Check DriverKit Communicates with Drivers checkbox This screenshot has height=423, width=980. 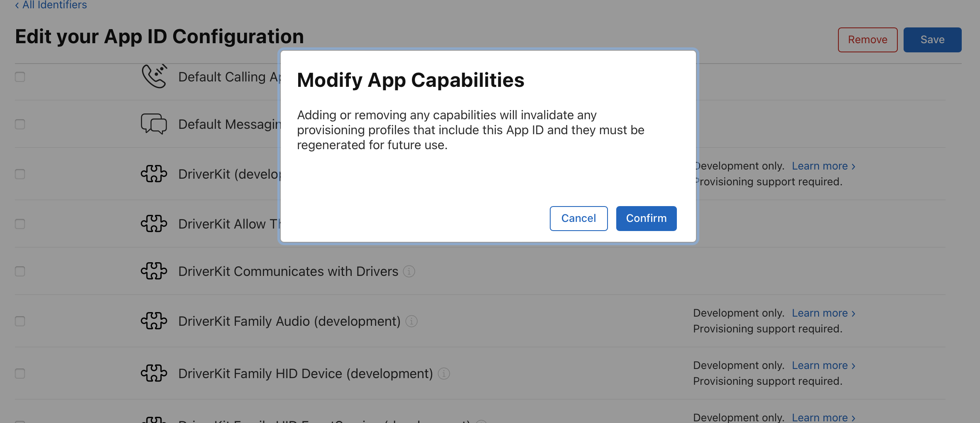[20, 271]
